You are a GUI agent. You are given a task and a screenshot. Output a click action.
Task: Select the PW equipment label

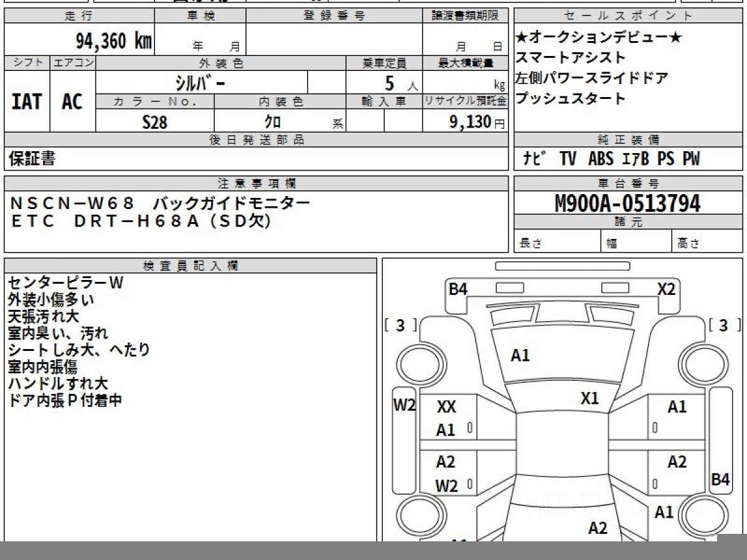pyautogui.click(x=691, y=159)
